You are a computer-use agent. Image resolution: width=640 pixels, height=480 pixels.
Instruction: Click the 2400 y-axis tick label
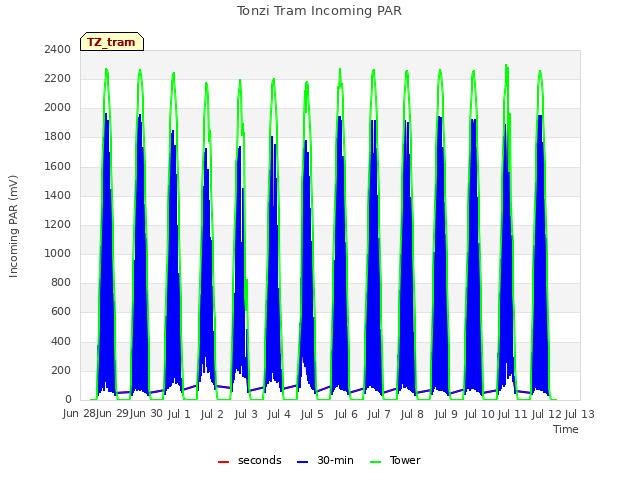[58, 49]
